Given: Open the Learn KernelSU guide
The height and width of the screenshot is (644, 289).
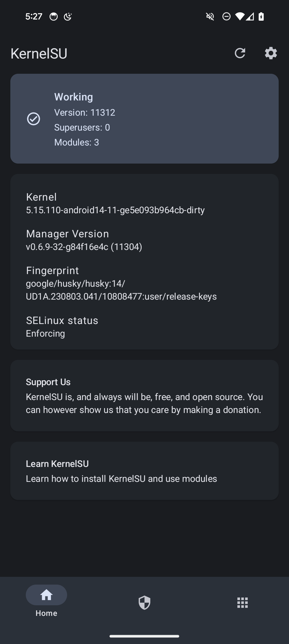Looking at the screenshot, I should pos(144,471).
